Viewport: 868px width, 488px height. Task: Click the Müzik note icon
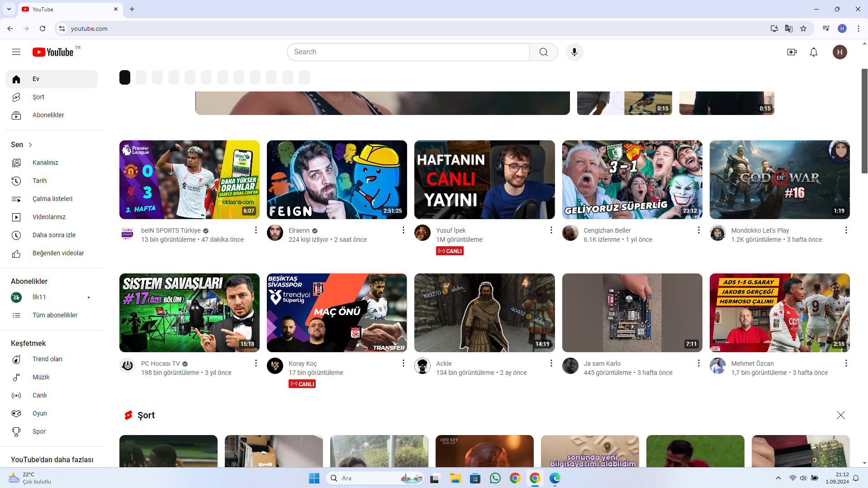[16, 377]
